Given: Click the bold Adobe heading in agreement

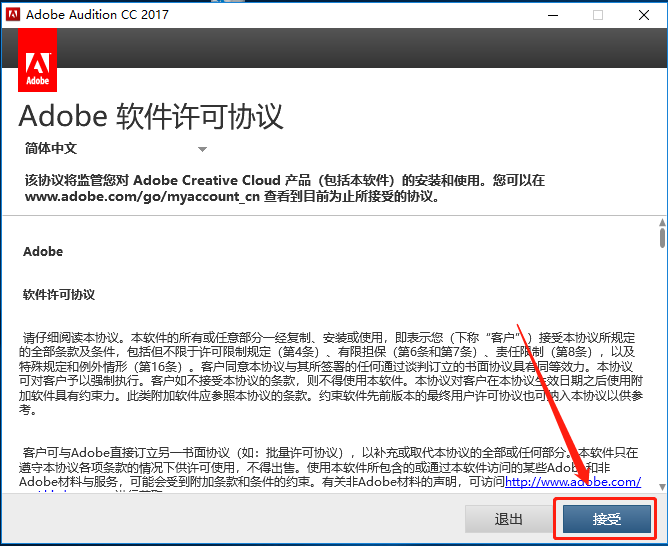Looking at the screenshot, I should [x=43, y=252].
